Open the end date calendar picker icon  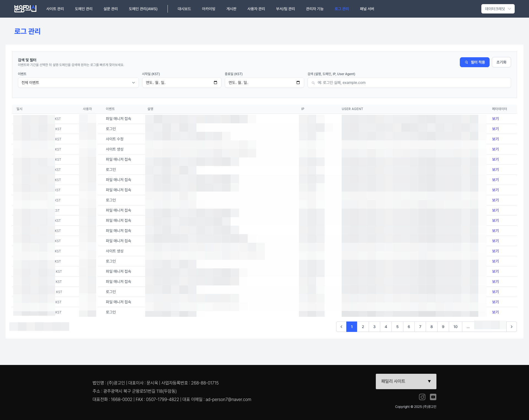pyautogui.click(x=298, y=83)
